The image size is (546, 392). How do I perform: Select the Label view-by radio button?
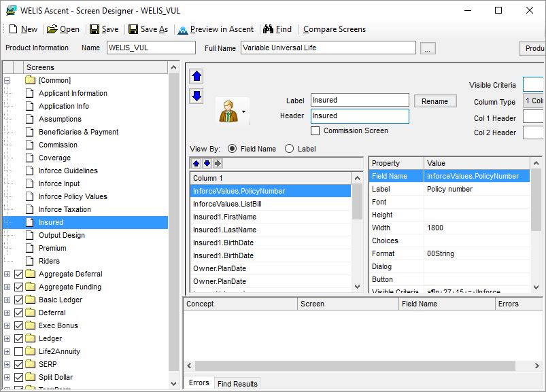pos(289,149)
